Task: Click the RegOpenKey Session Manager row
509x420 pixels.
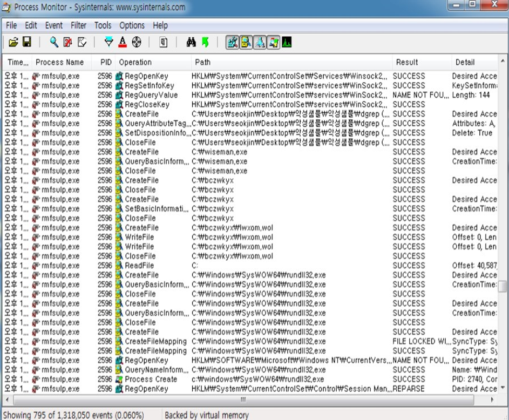Action: [x=250, y=389]
